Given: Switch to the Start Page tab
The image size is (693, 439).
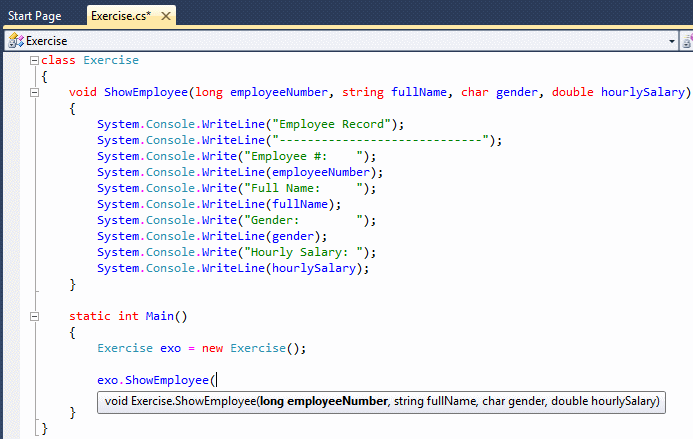Looking at the screenshot, I should 34,16.
